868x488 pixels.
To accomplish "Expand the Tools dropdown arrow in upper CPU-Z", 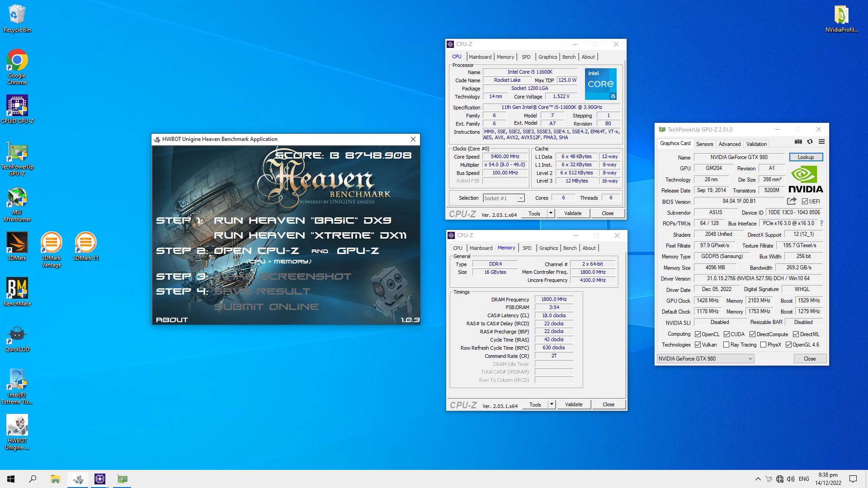I will pos(551,213).
